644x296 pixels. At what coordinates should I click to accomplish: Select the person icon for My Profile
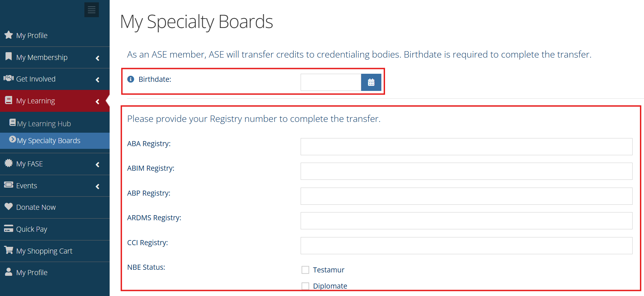pos(8,272)
